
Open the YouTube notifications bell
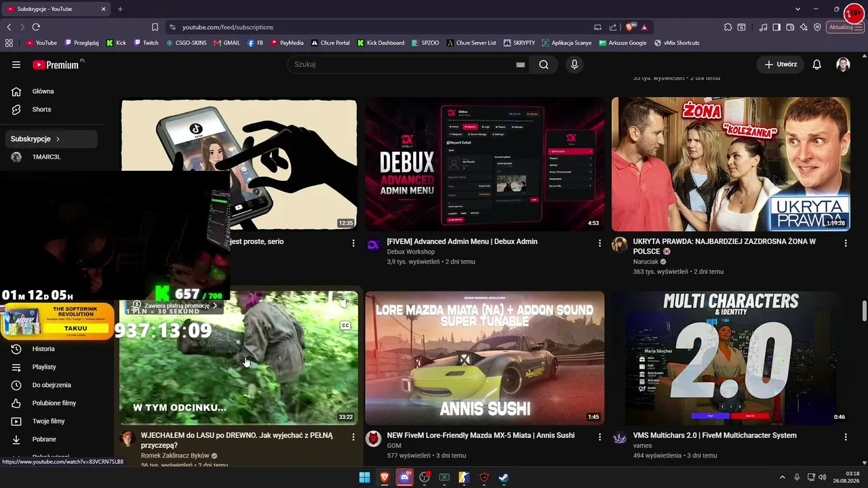pyautogui.click(x=817, y=64)
